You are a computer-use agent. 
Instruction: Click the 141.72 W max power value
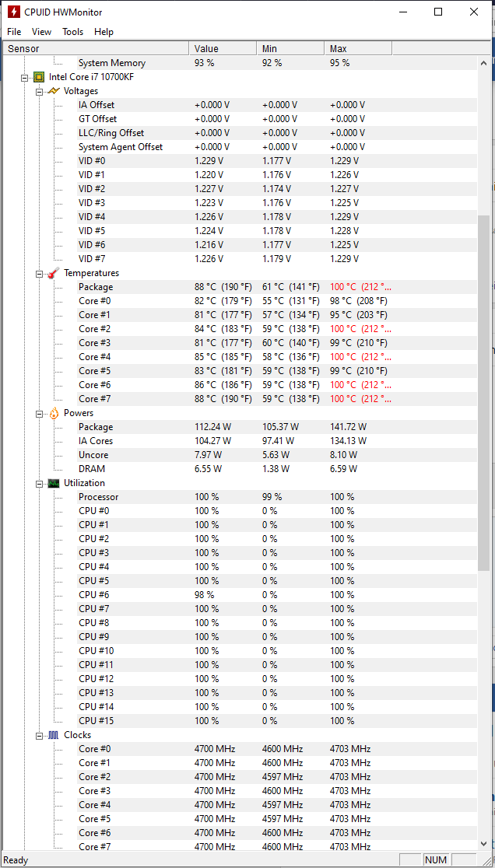pos(348,427)
